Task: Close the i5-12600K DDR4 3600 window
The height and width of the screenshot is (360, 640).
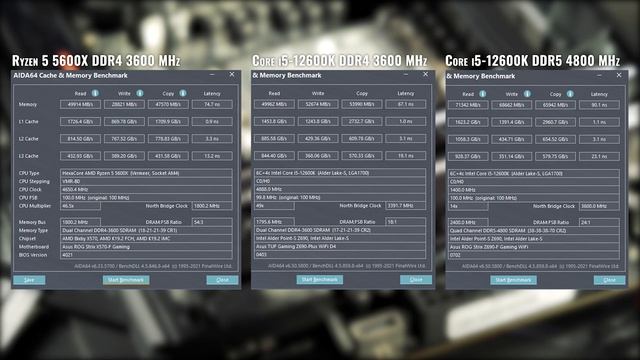Action: pos(426,74)
